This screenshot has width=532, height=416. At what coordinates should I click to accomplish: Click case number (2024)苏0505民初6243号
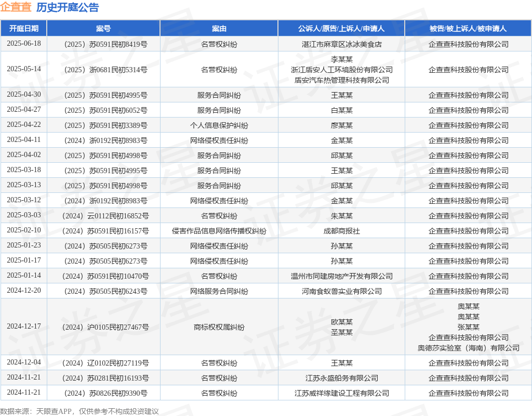(x=105, y=291)
